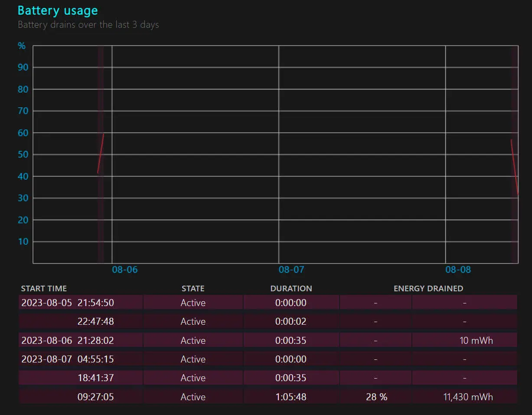Click the 10 mWh energy cell
This screenshot has width=532, height=415.
pyautogui.click(x=476, y=340)
